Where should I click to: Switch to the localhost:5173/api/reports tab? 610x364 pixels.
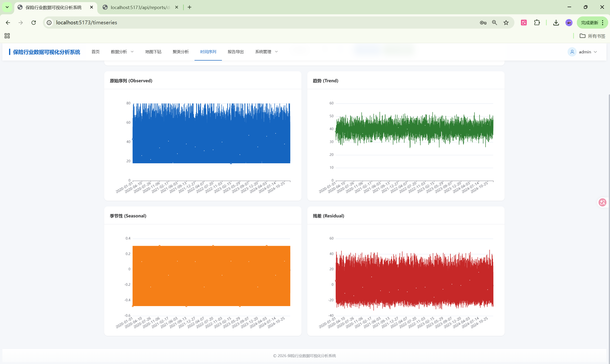pyautogui.click(x=140, y=7)
